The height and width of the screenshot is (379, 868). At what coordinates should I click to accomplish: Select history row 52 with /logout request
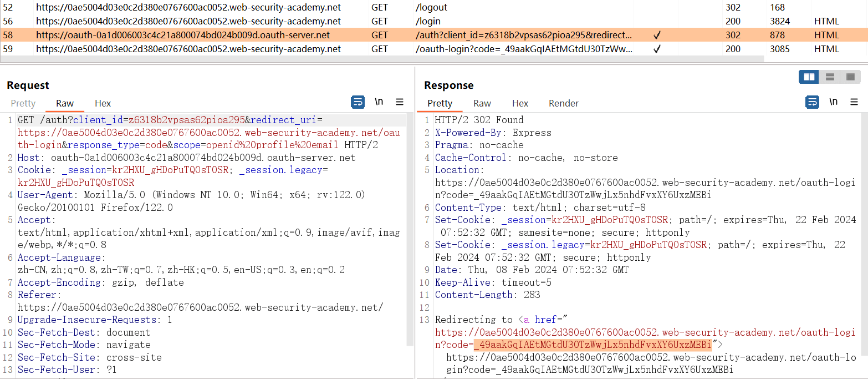[188, 8]
